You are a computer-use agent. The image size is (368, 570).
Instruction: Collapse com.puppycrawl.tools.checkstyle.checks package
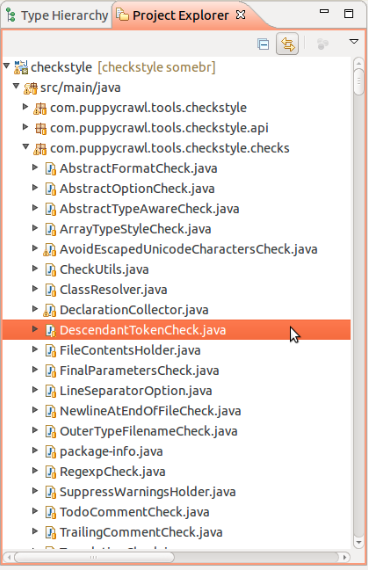point(25,147)
